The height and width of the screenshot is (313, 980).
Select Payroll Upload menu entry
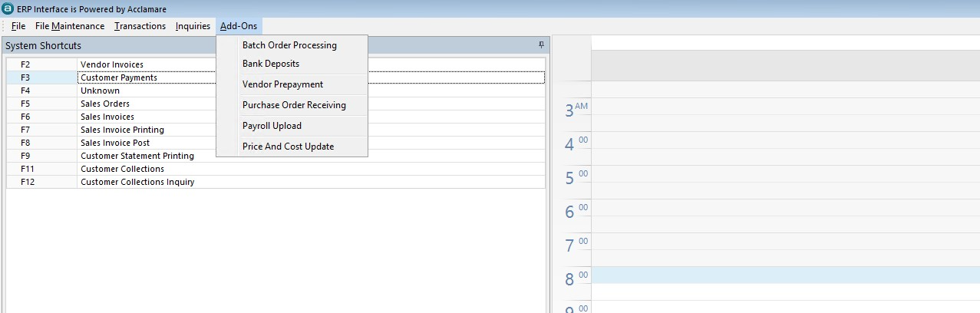[272, 126]
